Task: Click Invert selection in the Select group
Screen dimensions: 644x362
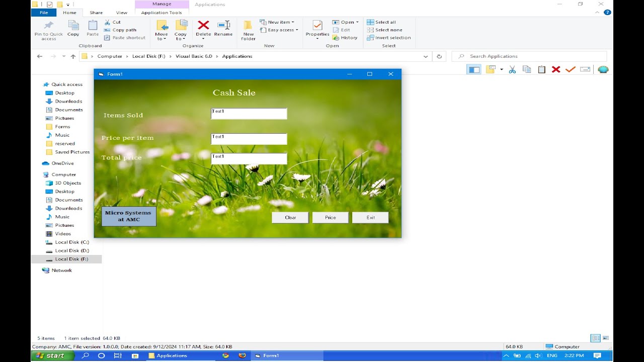Action: pos(389,38)
